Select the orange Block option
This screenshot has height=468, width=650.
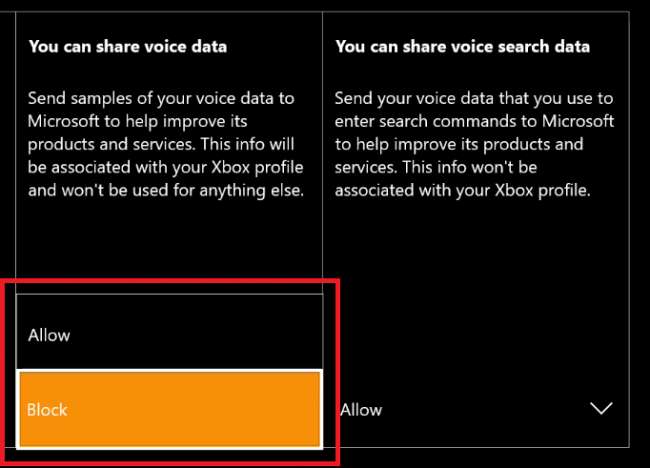(169, 409)
